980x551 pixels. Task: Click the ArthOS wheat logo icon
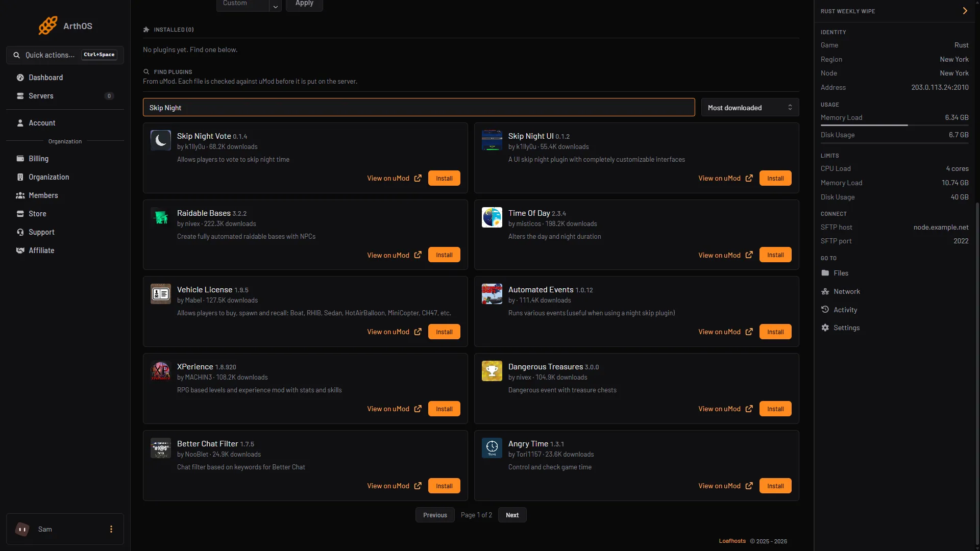click(x=48, y=26)
